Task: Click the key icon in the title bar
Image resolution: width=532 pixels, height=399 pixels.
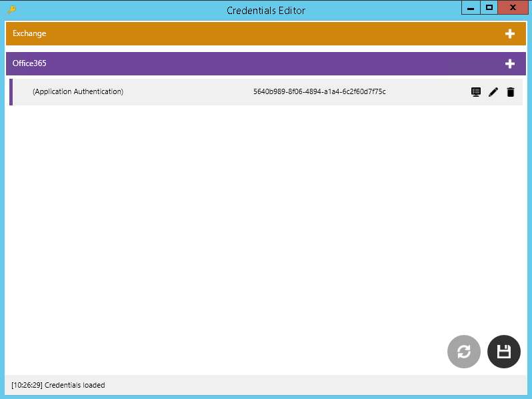Action: [x=11, y=10]
